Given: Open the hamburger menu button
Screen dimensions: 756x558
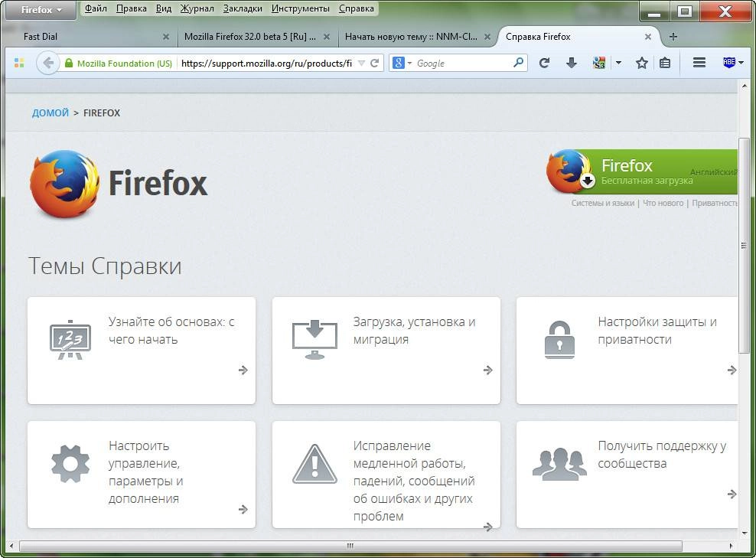Looking at the screenshot, I should pos(699,63).
